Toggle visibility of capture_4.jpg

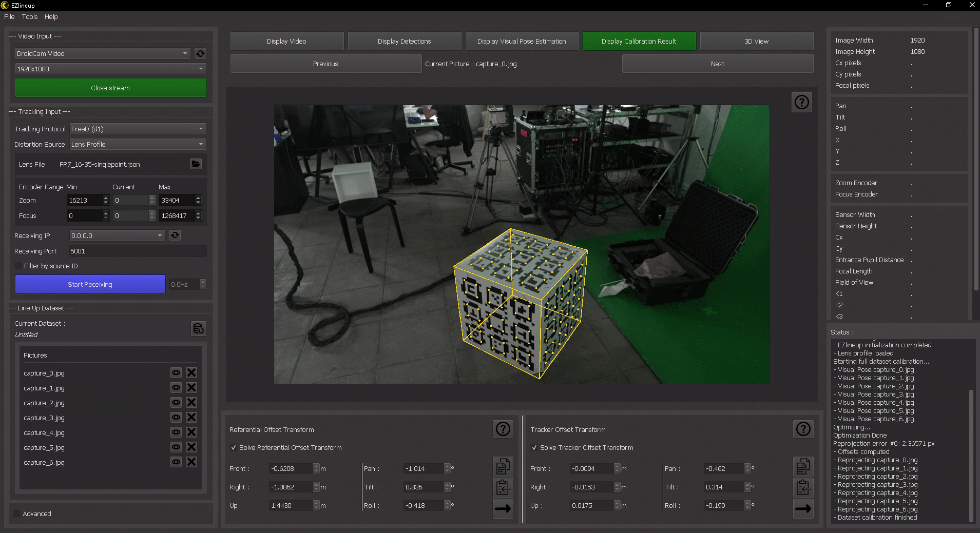coord(176,432)
